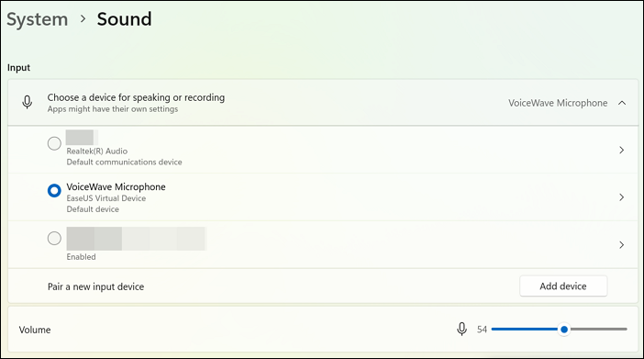644x359 pixels.
Task: Select the third Enabled device radio button
Action: [54, 238]
